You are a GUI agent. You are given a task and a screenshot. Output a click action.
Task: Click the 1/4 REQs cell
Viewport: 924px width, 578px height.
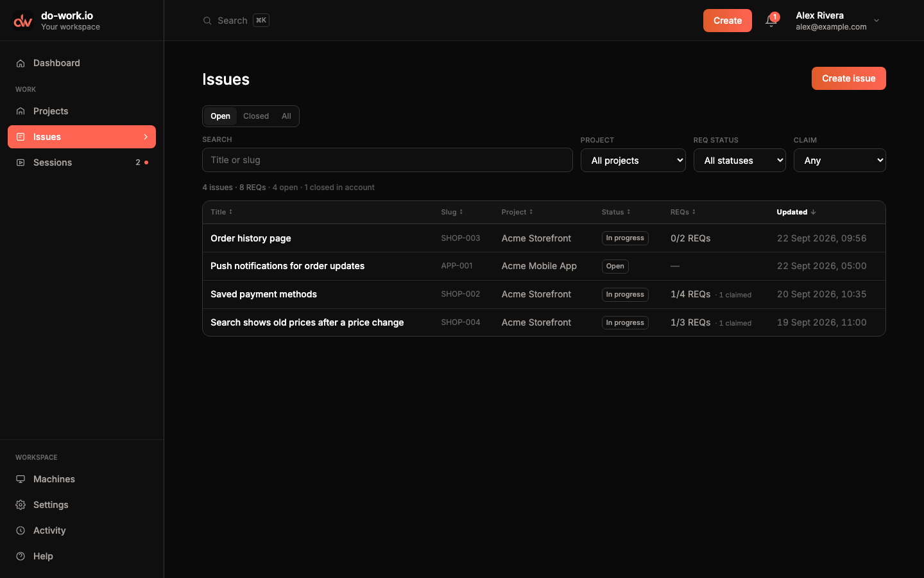pos(690,294)
